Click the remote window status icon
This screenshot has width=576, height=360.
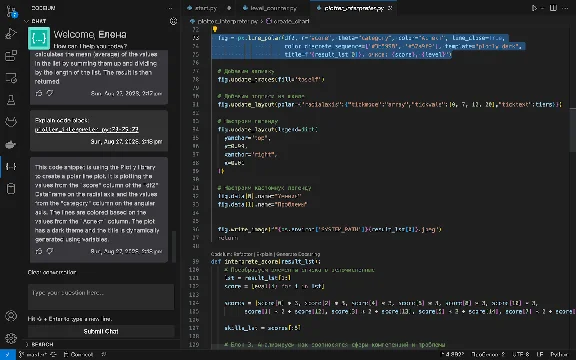point(7,354)
